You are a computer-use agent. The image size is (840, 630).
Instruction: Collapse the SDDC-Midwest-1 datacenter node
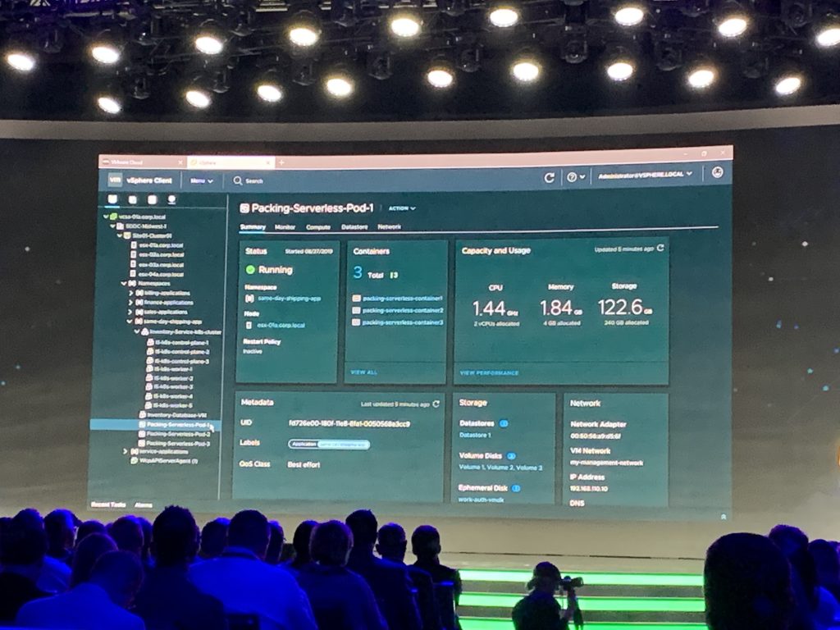113,226
